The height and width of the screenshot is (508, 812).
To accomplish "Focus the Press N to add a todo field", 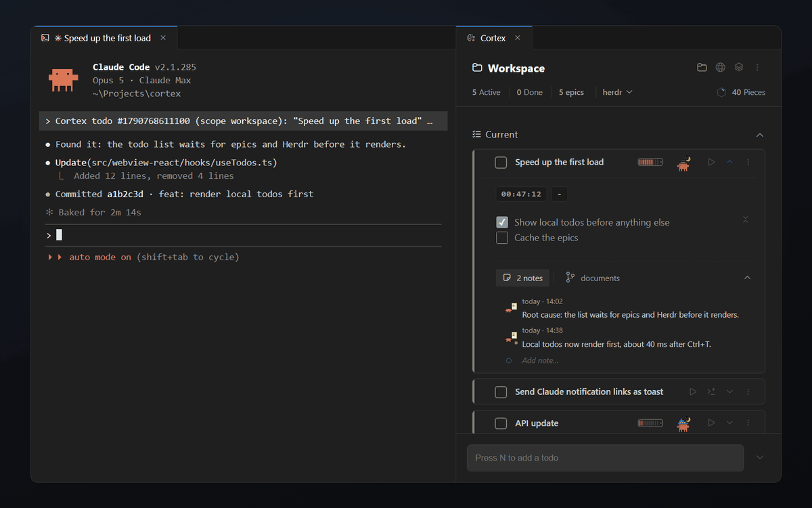I will click(605, 458).
